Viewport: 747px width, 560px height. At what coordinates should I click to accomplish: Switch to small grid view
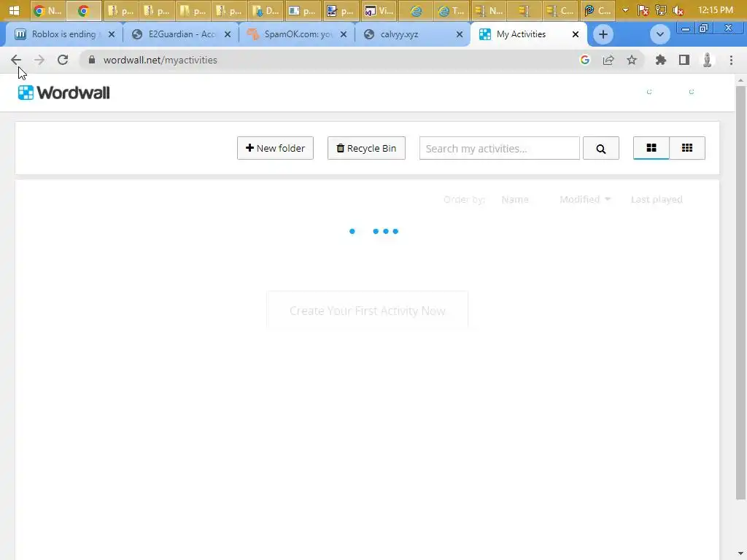click(x=687, y=148)
